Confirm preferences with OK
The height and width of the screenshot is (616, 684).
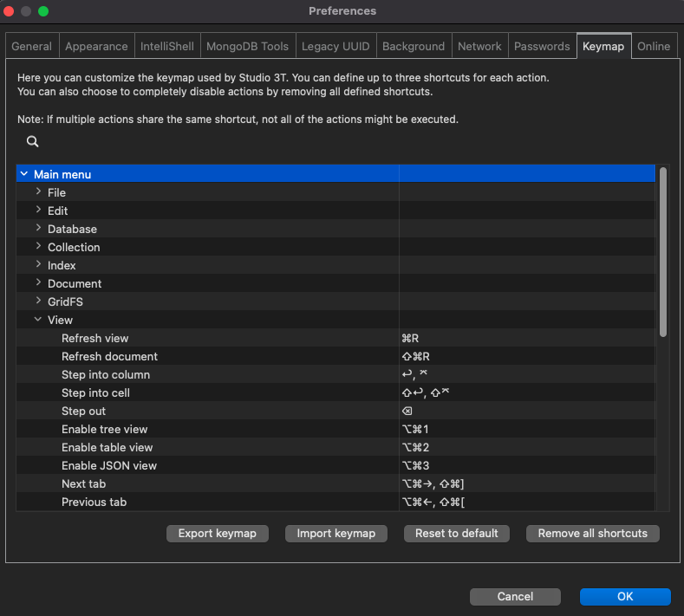pos(625,596)
